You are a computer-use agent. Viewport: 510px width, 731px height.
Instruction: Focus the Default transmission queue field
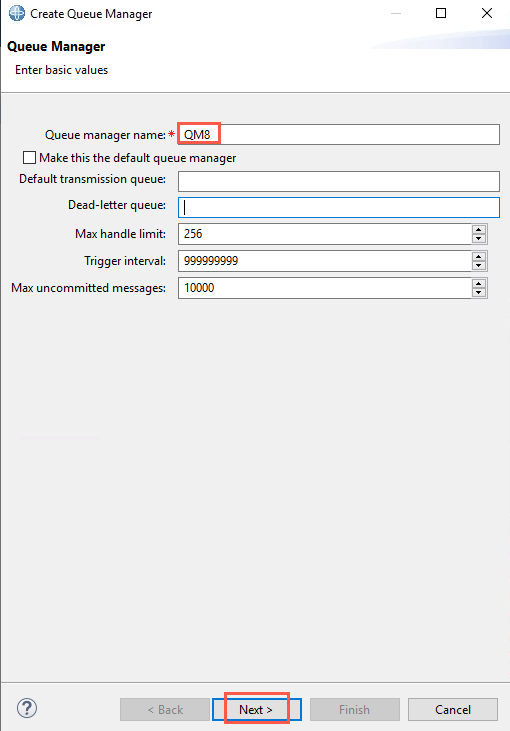[x=339, y=181]
